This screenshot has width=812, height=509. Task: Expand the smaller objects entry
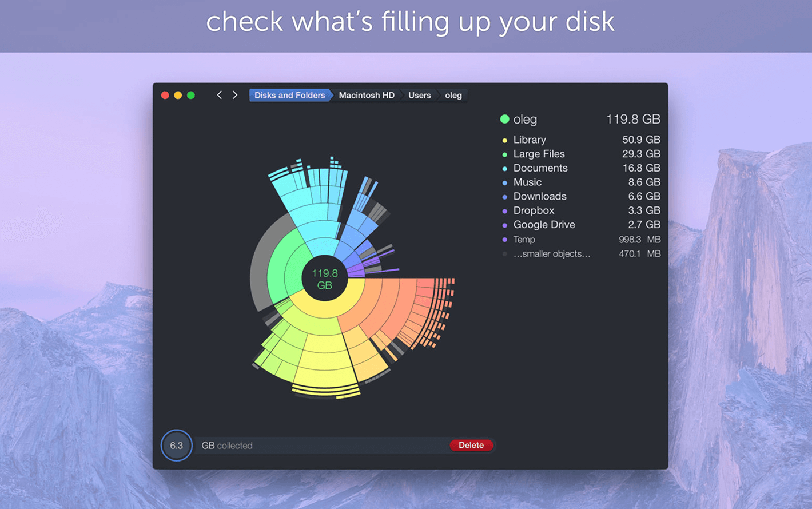click(x=581, y=253)
